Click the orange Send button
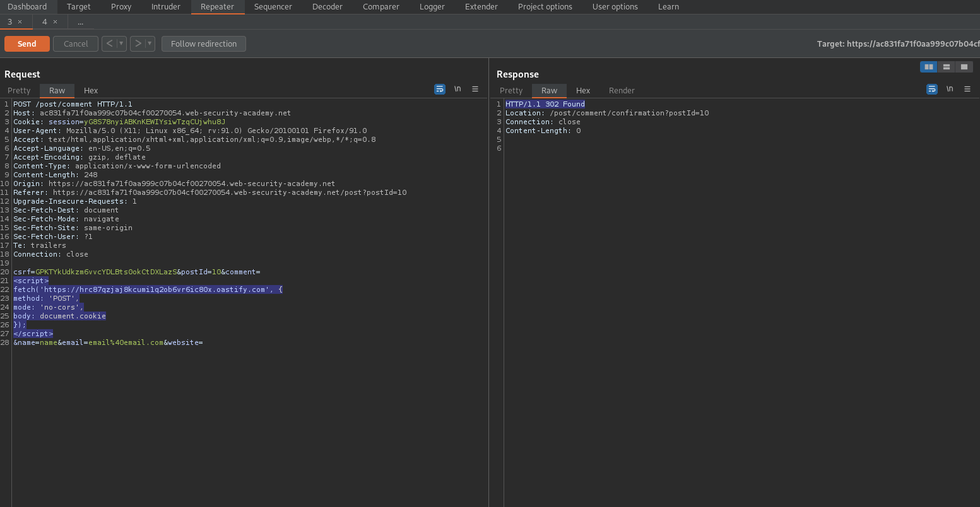The width and height of the screenshot is (980, 507). 27,44
